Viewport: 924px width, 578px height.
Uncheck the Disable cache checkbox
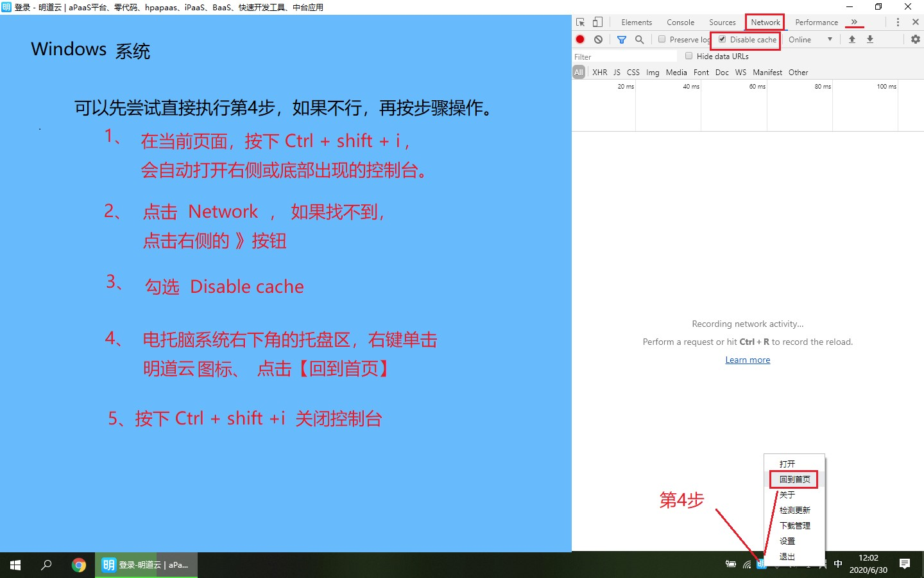point(723,39)
